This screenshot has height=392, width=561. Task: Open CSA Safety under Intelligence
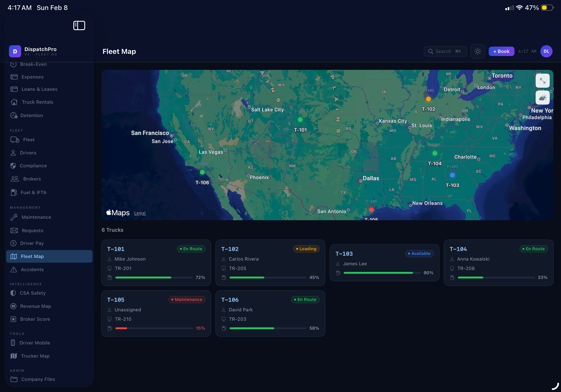click(x=33, y=293)
